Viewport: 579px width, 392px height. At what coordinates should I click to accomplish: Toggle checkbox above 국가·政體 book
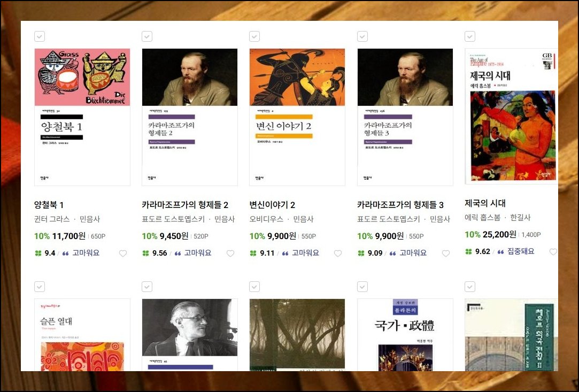(x=362, y=286)
